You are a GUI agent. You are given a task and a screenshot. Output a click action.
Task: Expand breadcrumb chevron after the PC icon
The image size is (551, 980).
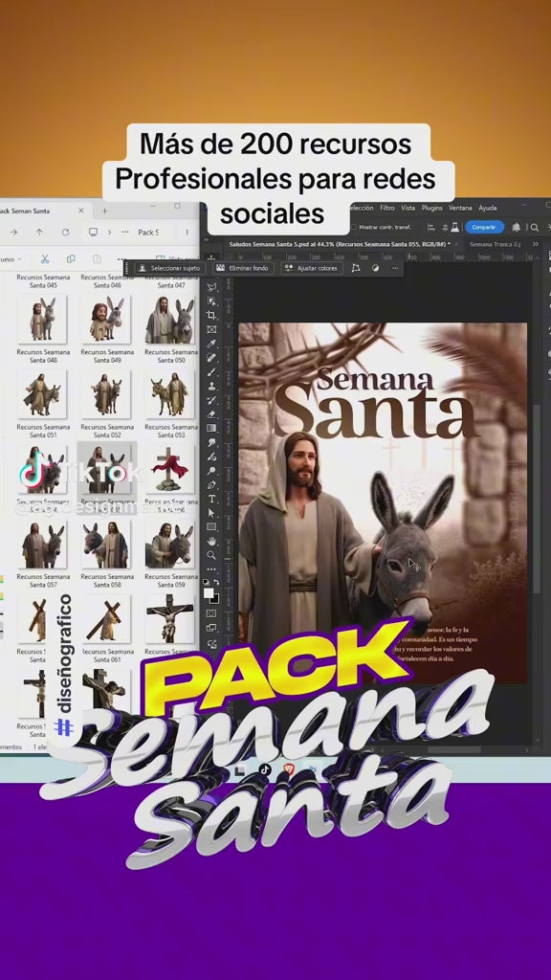click(x=109, y=232)
